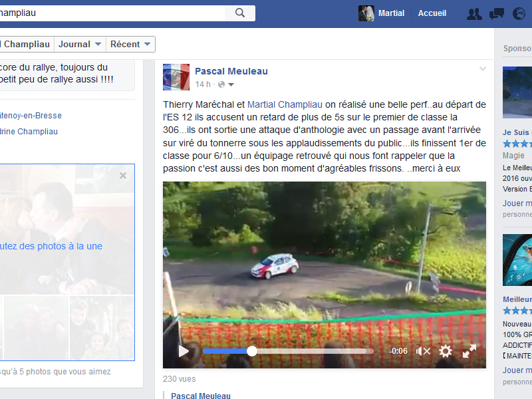The width and height of the screenshot is (532, 399).
Task: Go to Accueil home page
Action: pos(432,13)
